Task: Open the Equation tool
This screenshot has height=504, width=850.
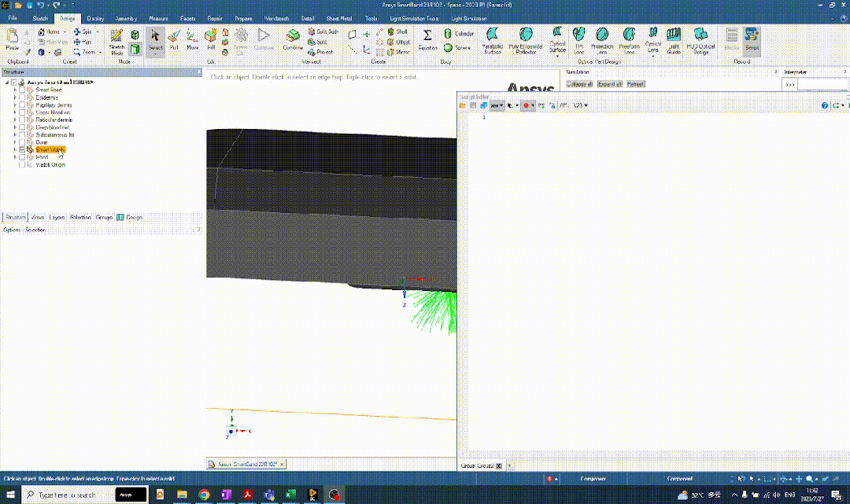Action: tap(427, 39)
